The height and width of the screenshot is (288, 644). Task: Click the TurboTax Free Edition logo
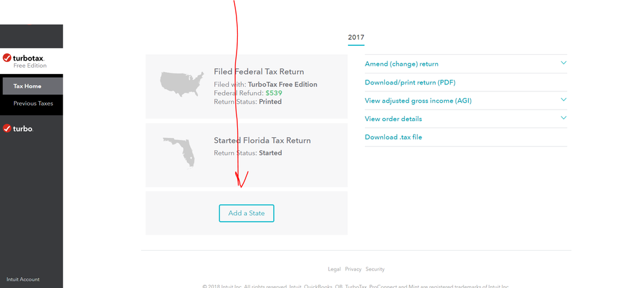tap(24, 61)
